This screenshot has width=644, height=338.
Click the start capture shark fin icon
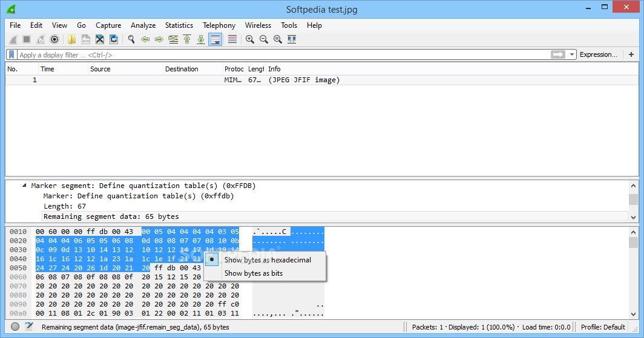click(x=13, y=39)
